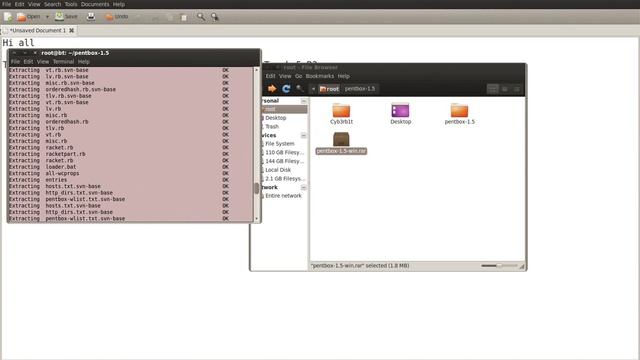The image size is (640, 360).
Task: Open terminal window Edit menu
Action: coord(28,62)
